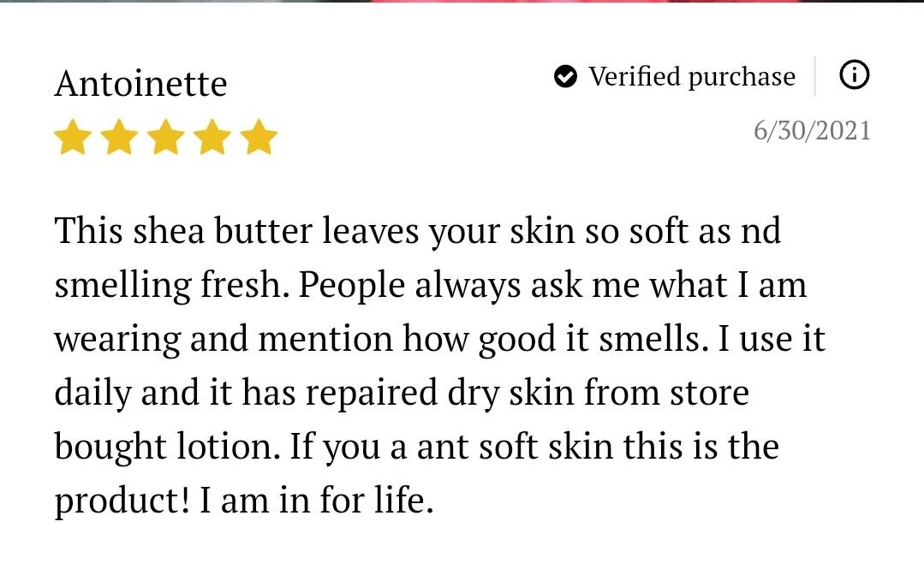
Task: Click the sentence 'I am in for life.'
Action: click(317, 500)
